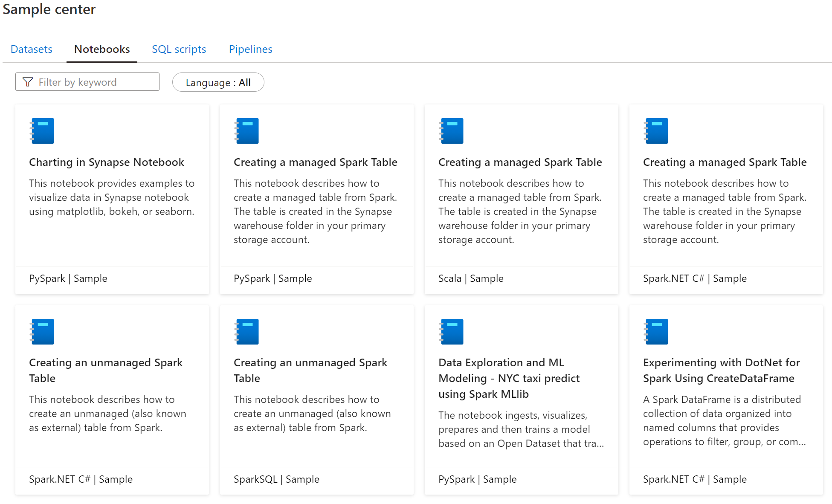Click notebook icon of PySpark managed Spark Table
Image resolution: width=832 pixels, height=504 pixels.
246,131
